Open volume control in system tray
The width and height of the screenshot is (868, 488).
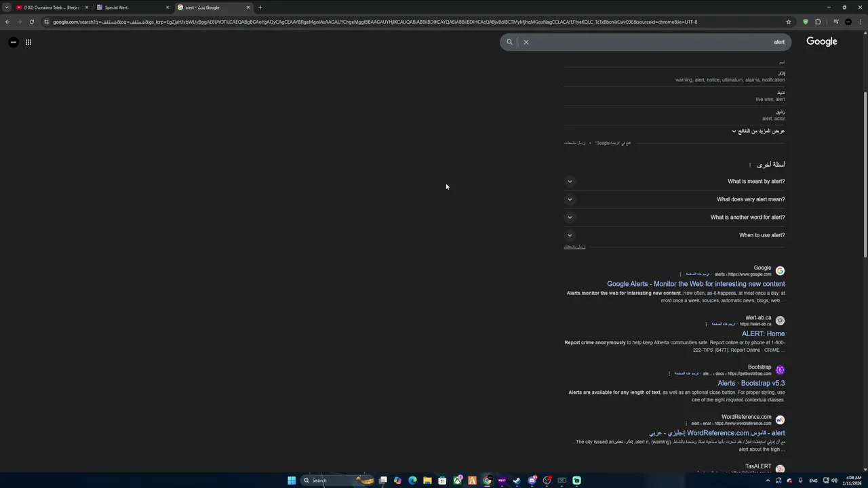click(x=834, y=481)
